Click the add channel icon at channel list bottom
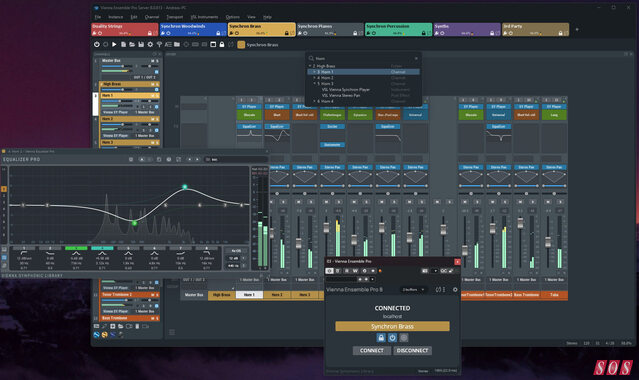Viewport: 639px width, 380px height. tap(112, 326)
